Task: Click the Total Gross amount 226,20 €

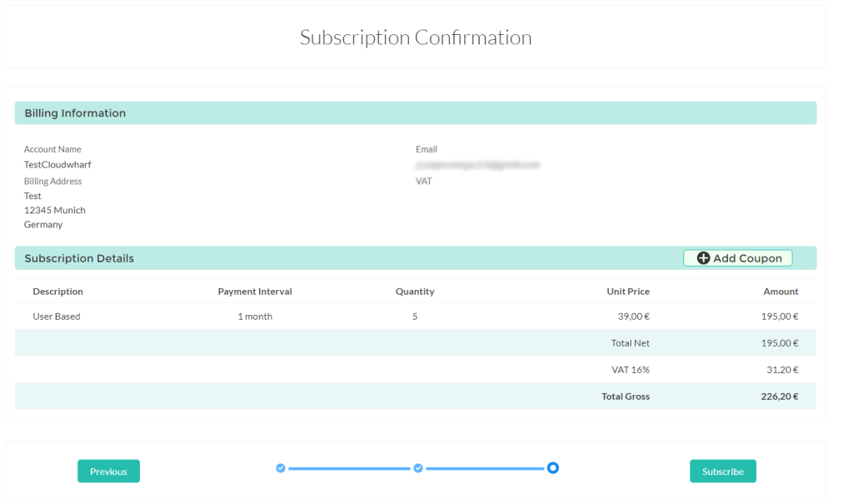Action: tap(780, 397)
